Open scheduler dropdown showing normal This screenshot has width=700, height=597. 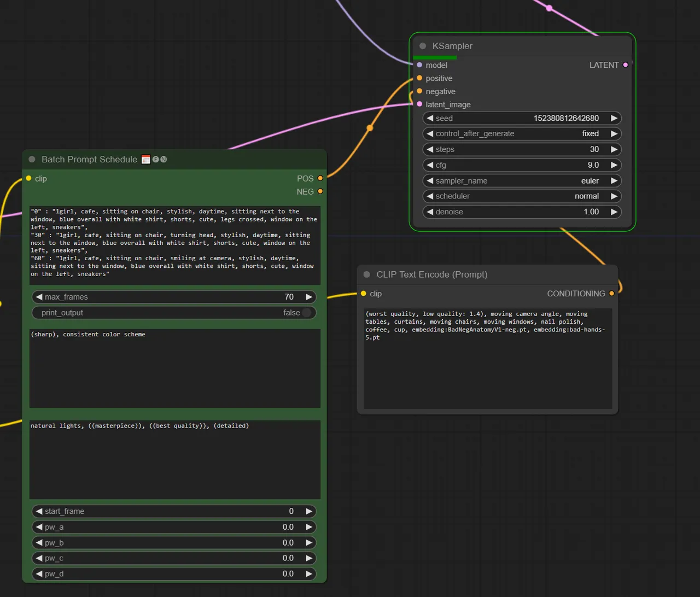(x=522, y=196)
